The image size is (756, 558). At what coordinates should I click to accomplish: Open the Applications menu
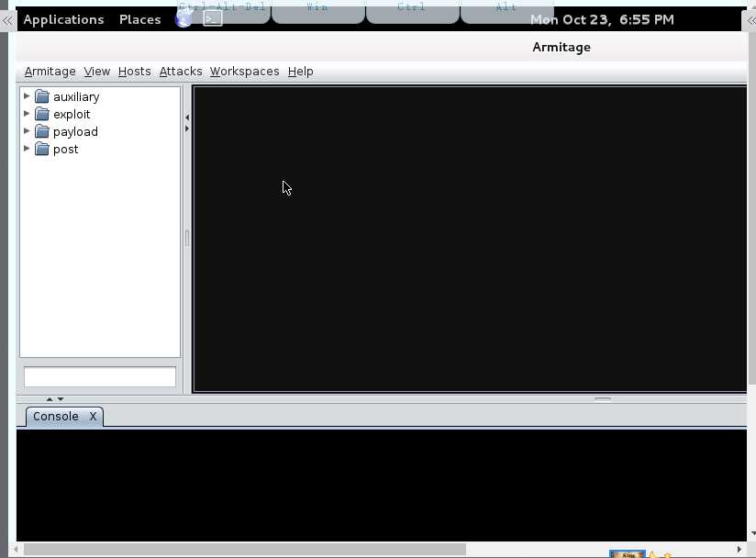point(63,19)
